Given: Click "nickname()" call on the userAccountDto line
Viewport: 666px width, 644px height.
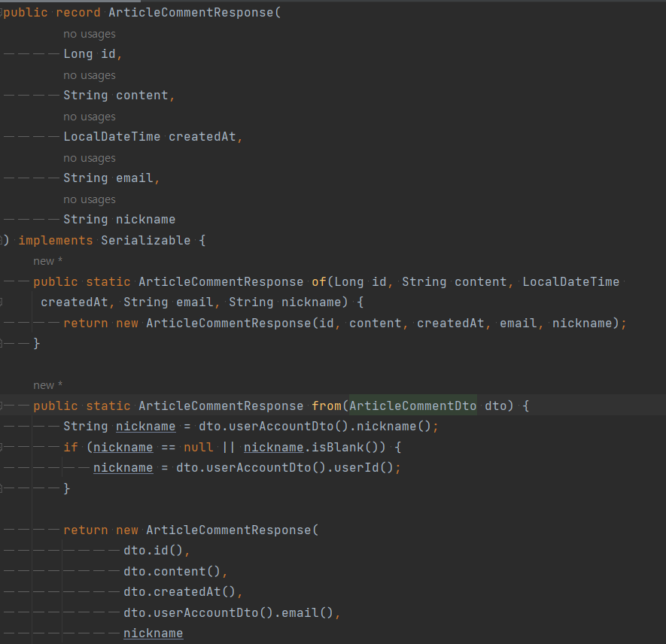Looking at the screenshot, I should (x=394, y=427).
